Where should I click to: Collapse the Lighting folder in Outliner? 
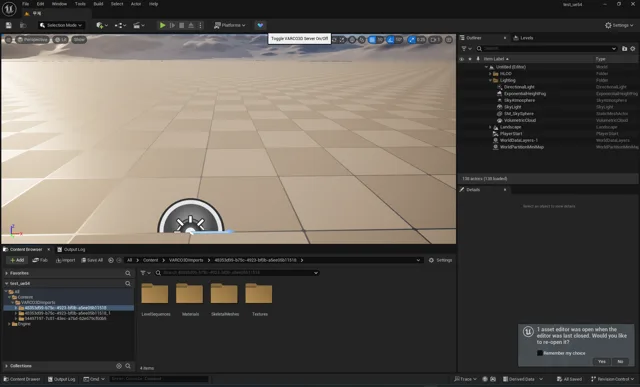490,80
